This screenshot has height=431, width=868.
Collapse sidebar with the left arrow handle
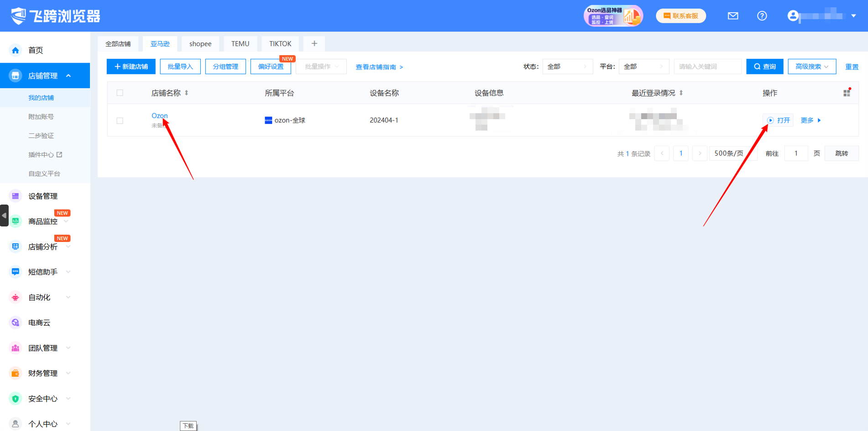4,215
